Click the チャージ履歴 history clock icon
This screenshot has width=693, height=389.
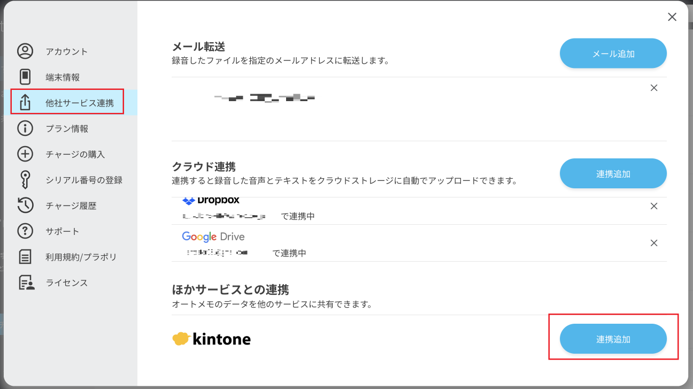tap(25, 205)
